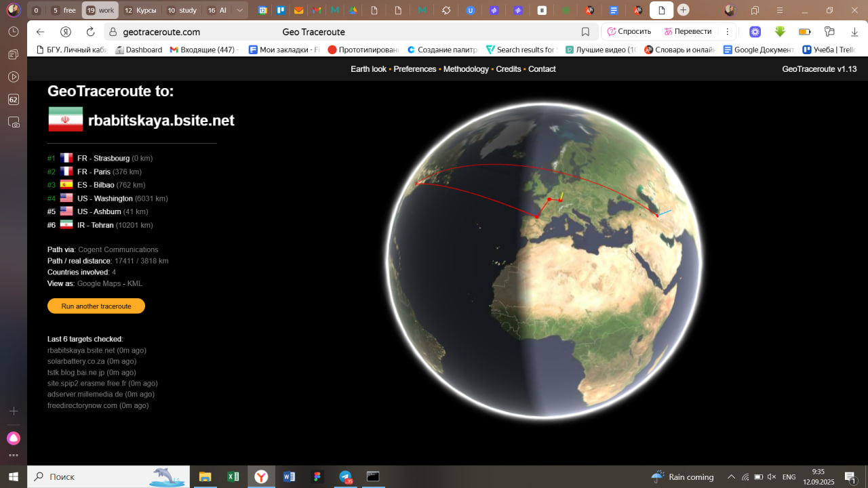The image size is (868, 488).
Task: Go back with the left arrow
Action: click(41, 32)
